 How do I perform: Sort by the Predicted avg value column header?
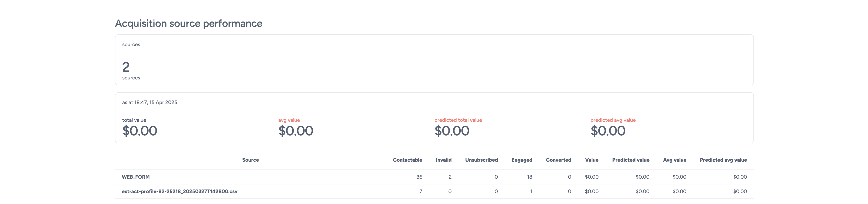723,160
